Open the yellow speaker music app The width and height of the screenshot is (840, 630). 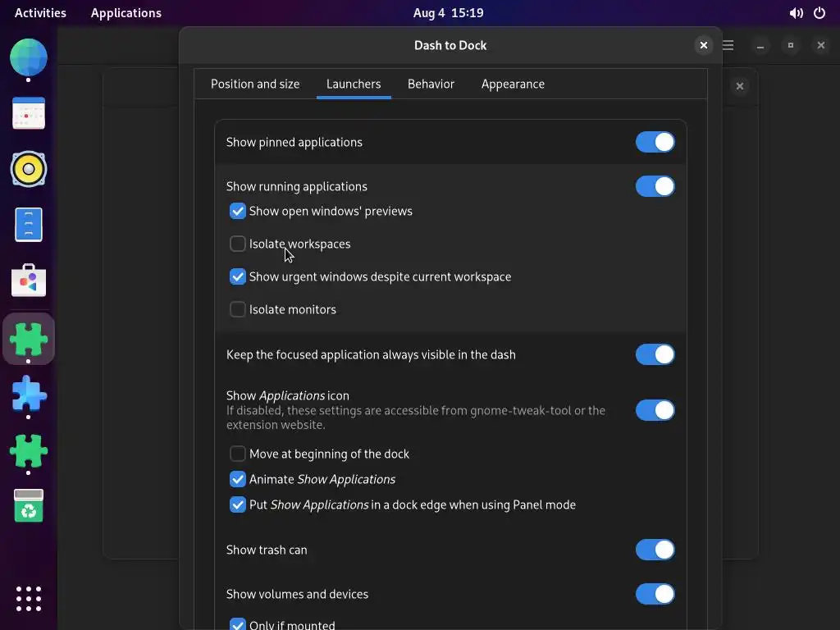coord(29,169)
